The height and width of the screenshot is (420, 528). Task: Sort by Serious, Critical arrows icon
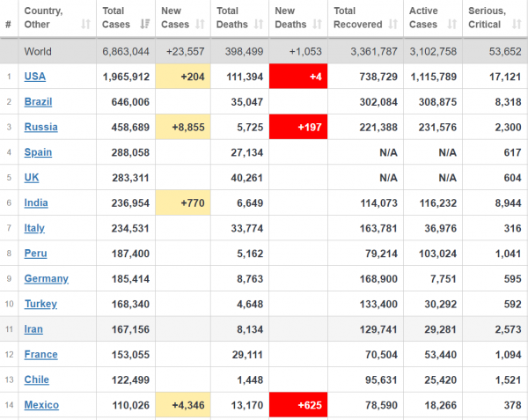(517, 25)
